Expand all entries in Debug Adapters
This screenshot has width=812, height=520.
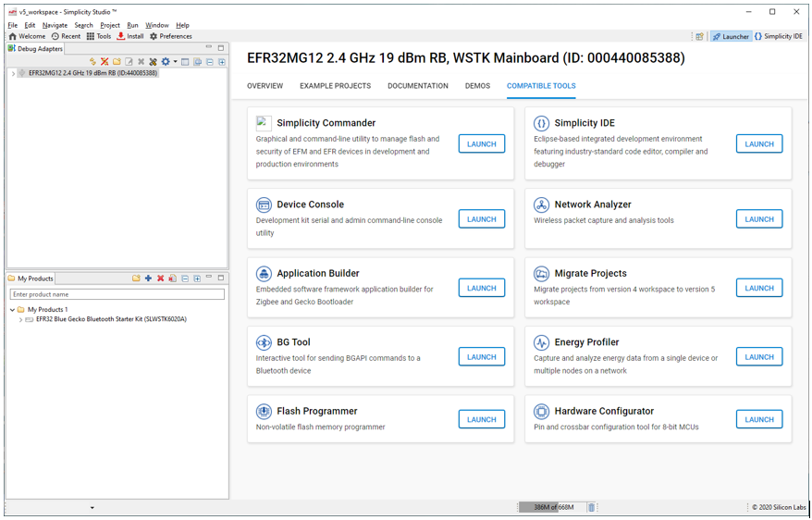222,62
